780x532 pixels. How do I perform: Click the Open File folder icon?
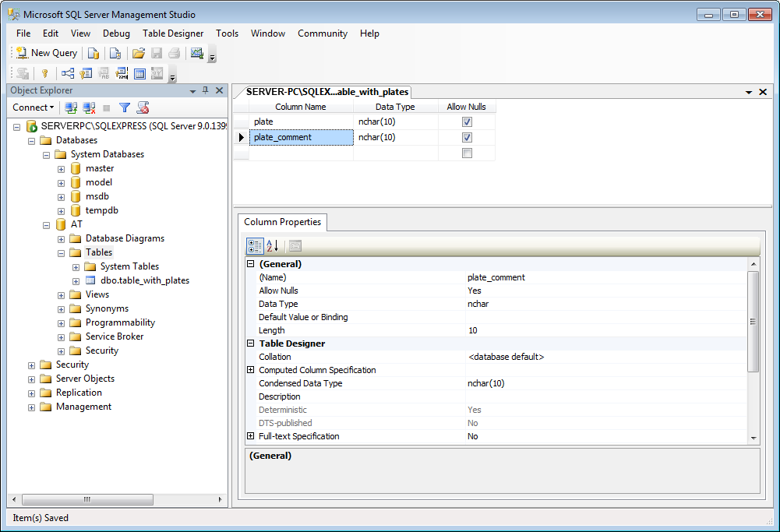[x=139, y=53]
